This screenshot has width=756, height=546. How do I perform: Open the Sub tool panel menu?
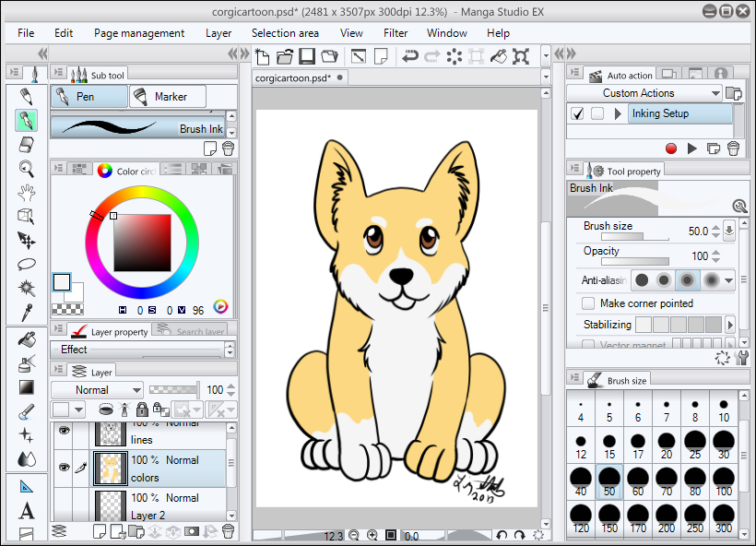(58, 72)
